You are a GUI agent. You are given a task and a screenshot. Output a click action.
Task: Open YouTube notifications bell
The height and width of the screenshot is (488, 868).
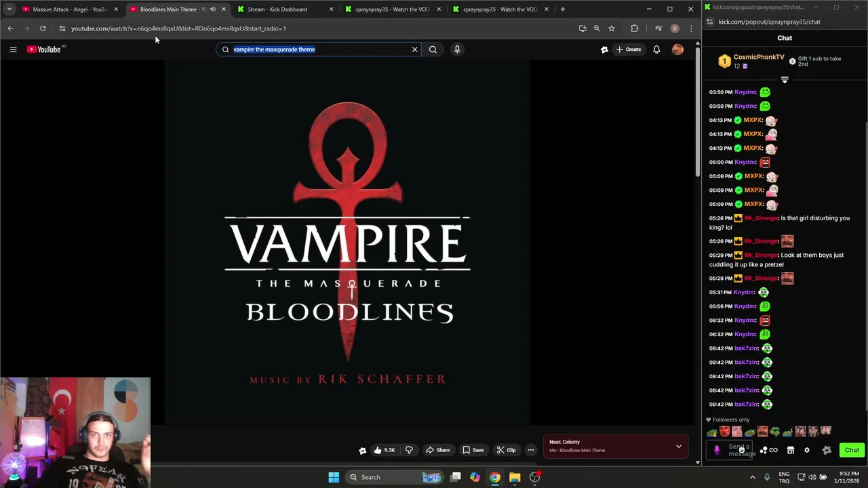click(656, 49)
